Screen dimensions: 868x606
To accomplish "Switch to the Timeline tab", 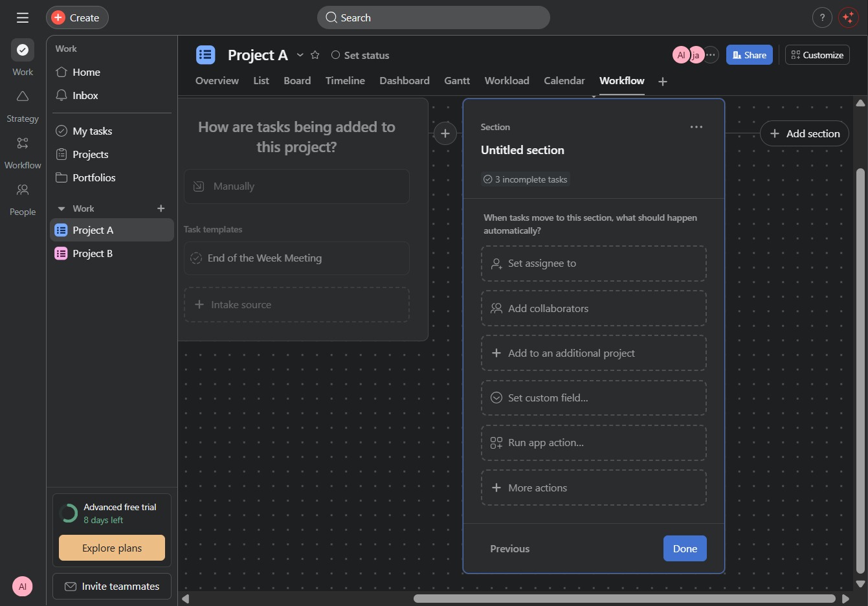I will tap(345, 81).
